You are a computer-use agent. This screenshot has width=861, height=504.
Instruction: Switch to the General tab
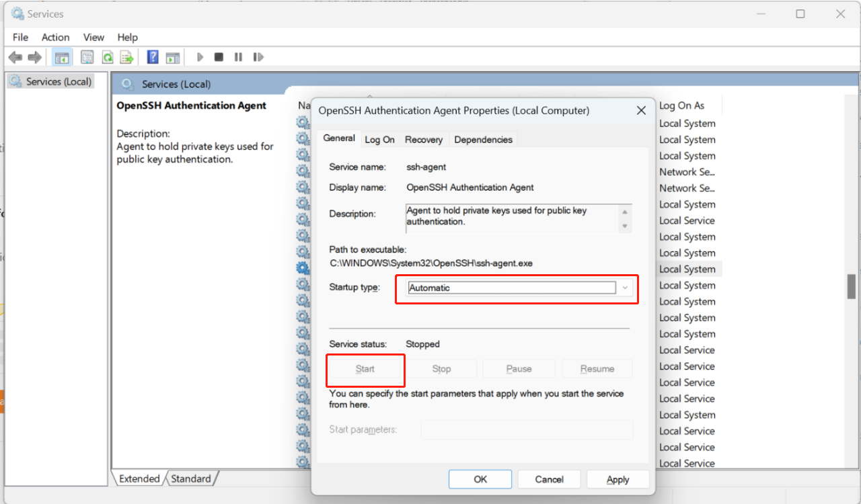(x=339, y=138)
